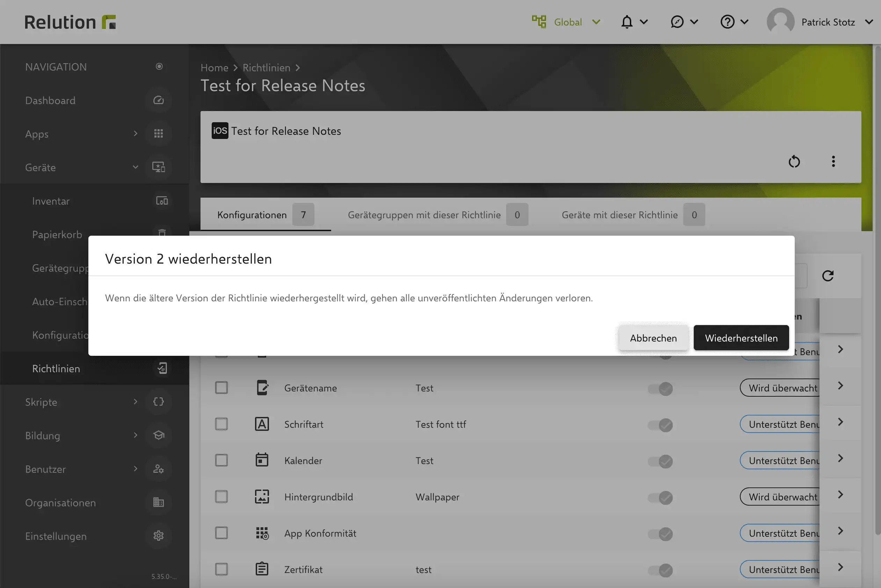The width and height of the screenshot is (881, 588).
Task: Click the Skripte curly braces icon
Action: tap(159, 402)
